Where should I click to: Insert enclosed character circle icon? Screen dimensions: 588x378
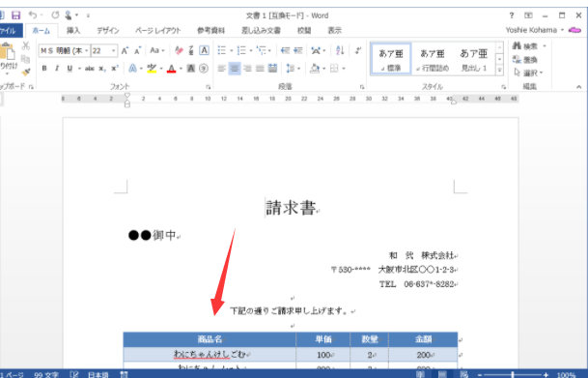coord(204,69)
